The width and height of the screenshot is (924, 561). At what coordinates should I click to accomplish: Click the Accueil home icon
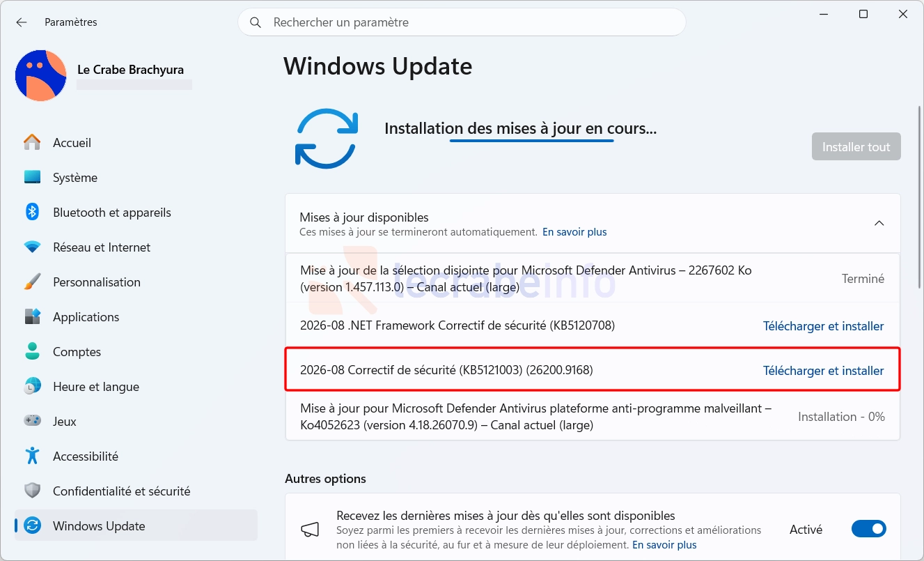pyautogui.click(x=32, y=142)
